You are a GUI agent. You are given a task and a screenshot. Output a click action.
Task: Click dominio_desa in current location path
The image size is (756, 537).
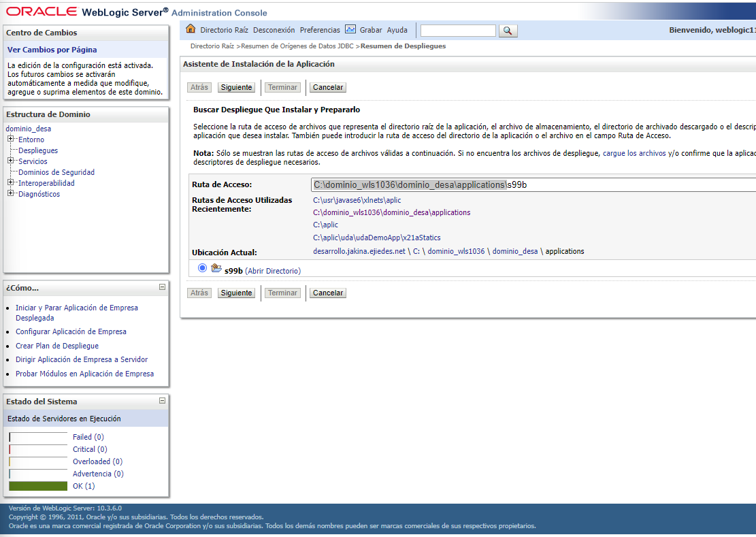click(515, 251)
